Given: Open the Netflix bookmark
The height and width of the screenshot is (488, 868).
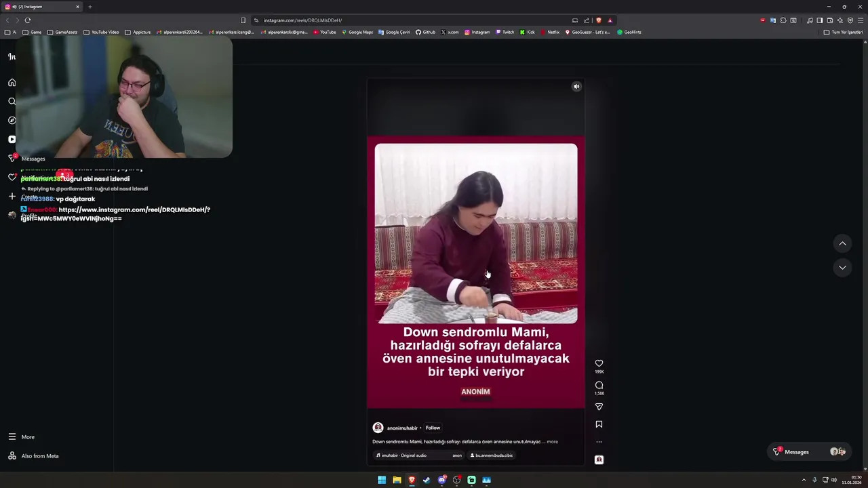Looking at the screenshot, I should tap(550, 32).
